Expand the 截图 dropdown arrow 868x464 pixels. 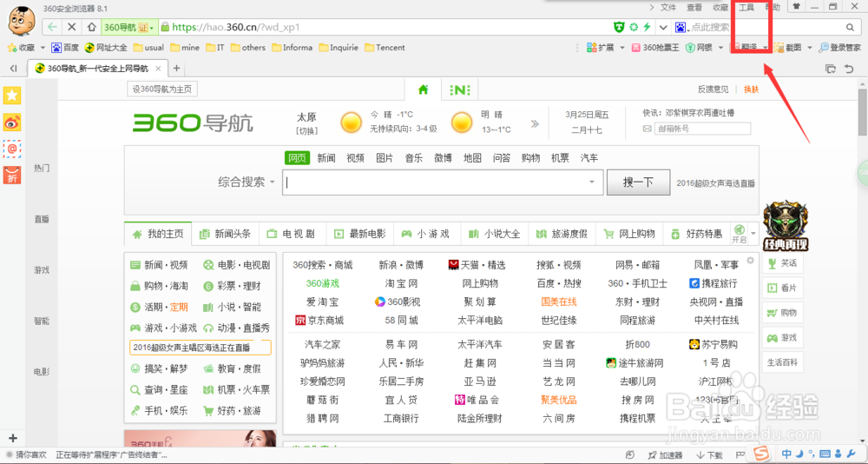pos(809,48)
